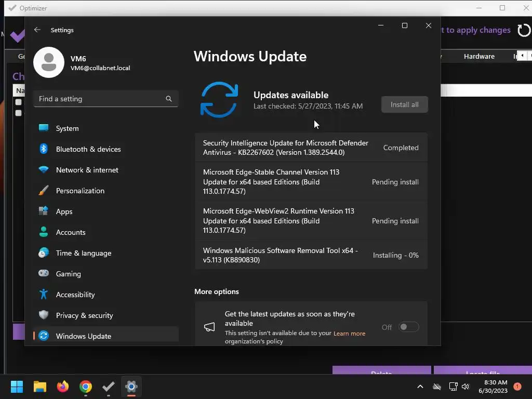Click the More options heading
The height and width of the screenshot is (399, 532).
coord(217,291)
